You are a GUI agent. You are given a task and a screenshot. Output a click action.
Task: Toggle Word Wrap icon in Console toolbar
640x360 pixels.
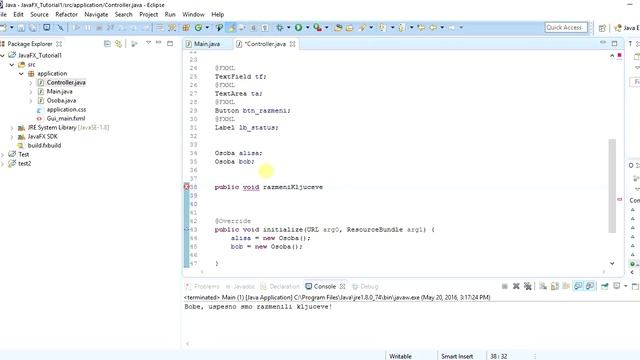[x=566, y=287]
